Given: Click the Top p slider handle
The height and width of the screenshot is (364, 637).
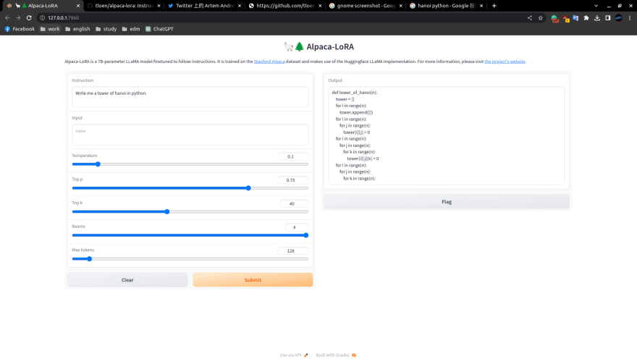Looking at the screenshot, I should point(248,187).
